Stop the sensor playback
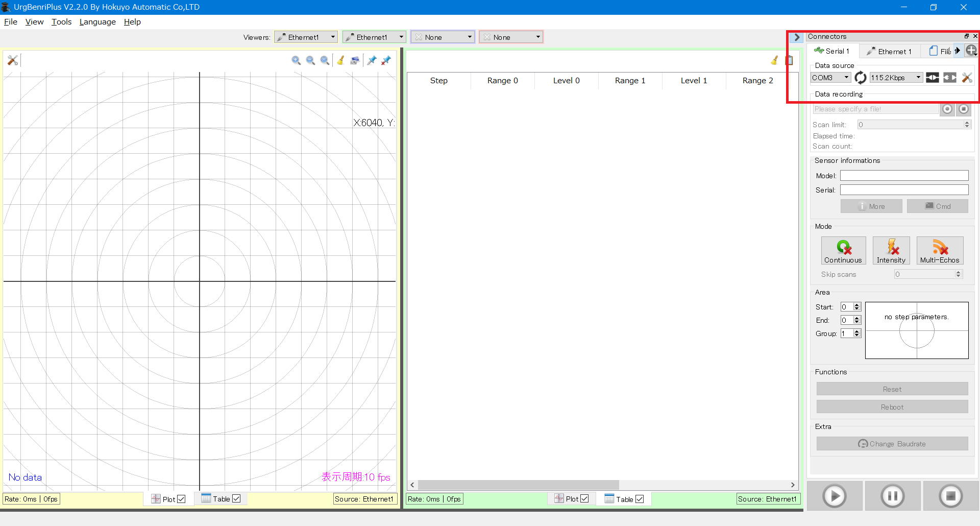980x526 pixels. point(951,496)
